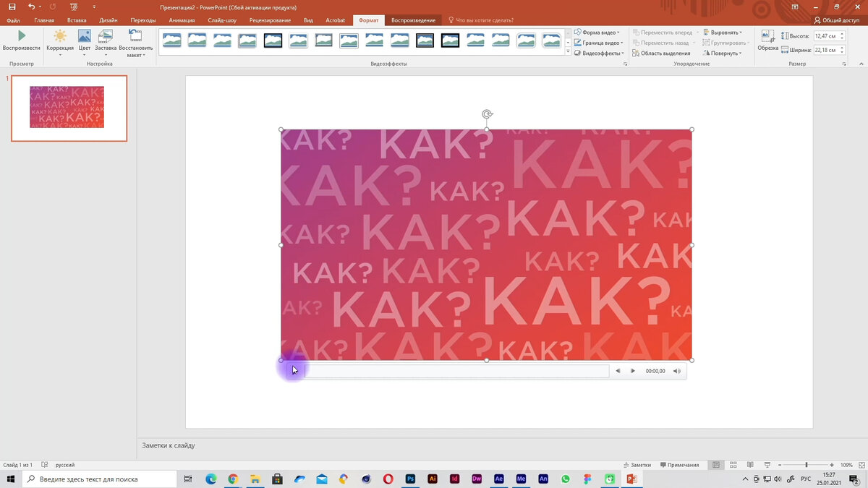Increase video height with Высота up arrow
Viewport: 868px width, 488px height.
[842, 33]
